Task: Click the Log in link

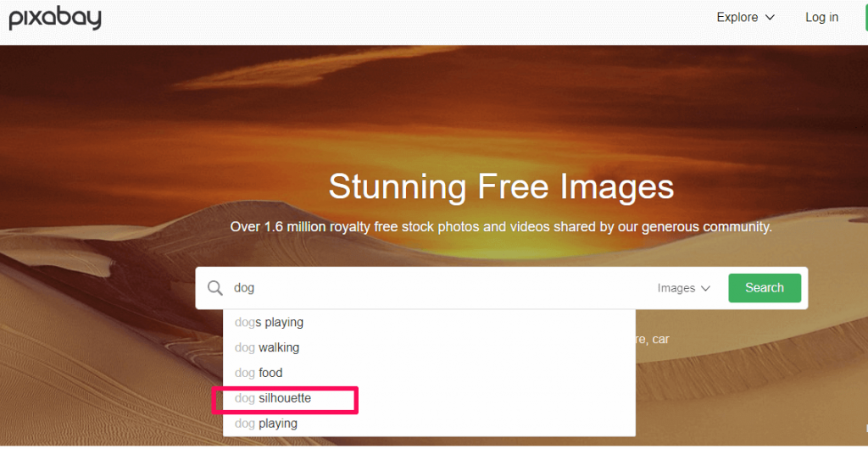Action: click(821, 18)
